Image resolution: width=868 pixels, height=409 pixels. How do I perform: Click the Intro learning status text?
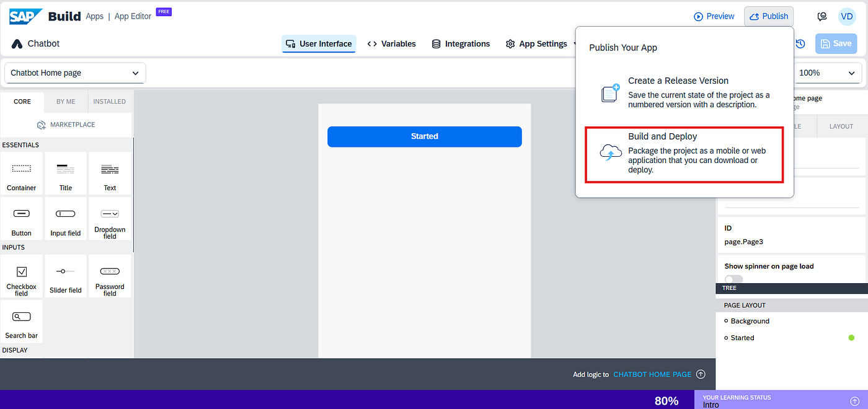[711, 405]
